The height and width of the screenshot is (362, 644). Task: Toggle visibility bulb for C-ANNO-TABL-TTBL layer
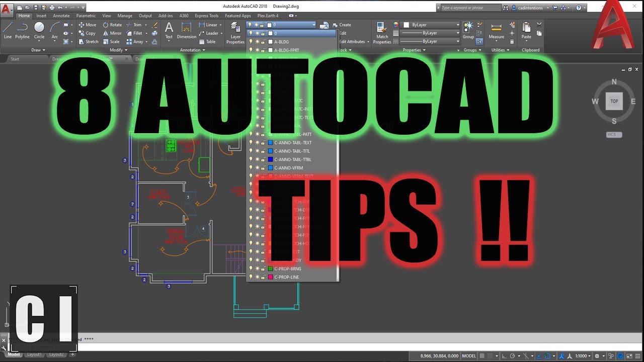point(251,159)
